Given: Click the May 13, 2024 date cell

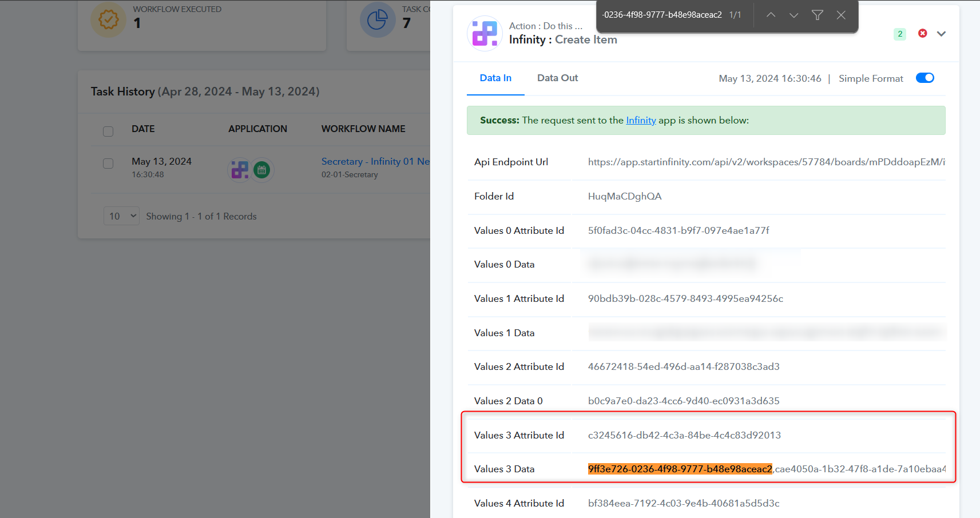Looking at the screenshot, I should [x=161, y=162].
